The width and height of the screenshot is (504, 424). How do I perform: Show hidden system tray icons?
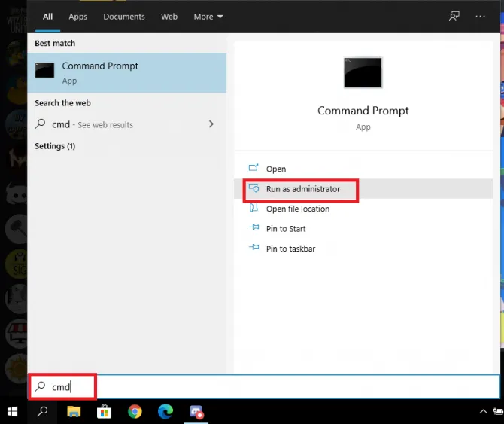pyautogui.click(x=483, y=412)
